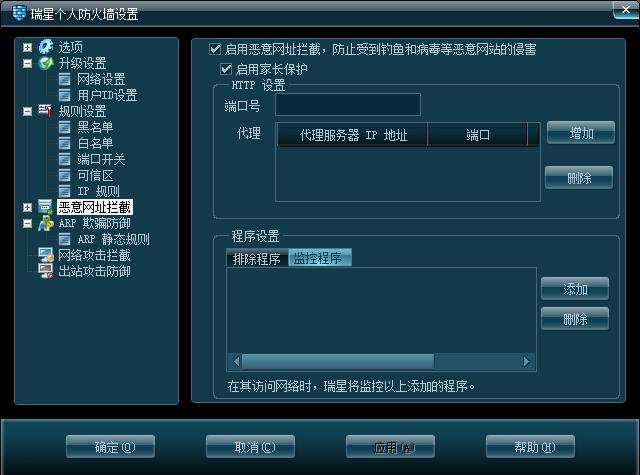Screen dimensions: 640x475
Task: Click the icon beside 出站攻击防御
Action: click(x=46, y=271)
